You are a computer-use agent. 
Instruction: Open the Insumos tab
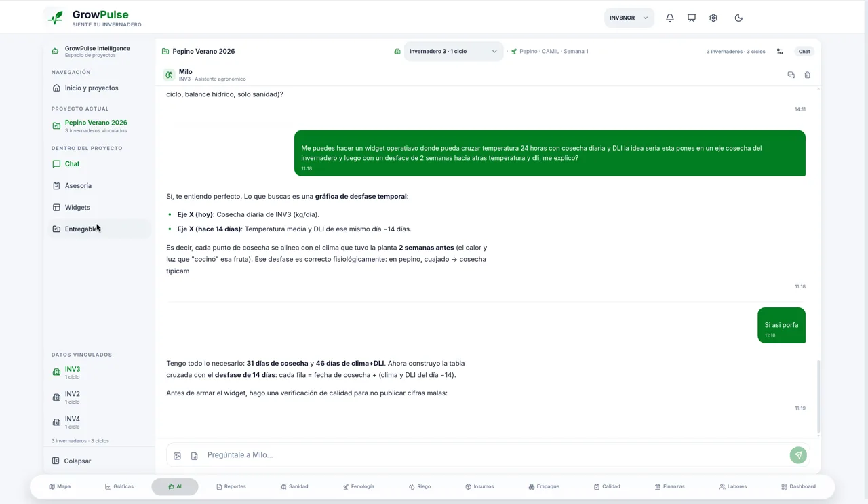479,486
